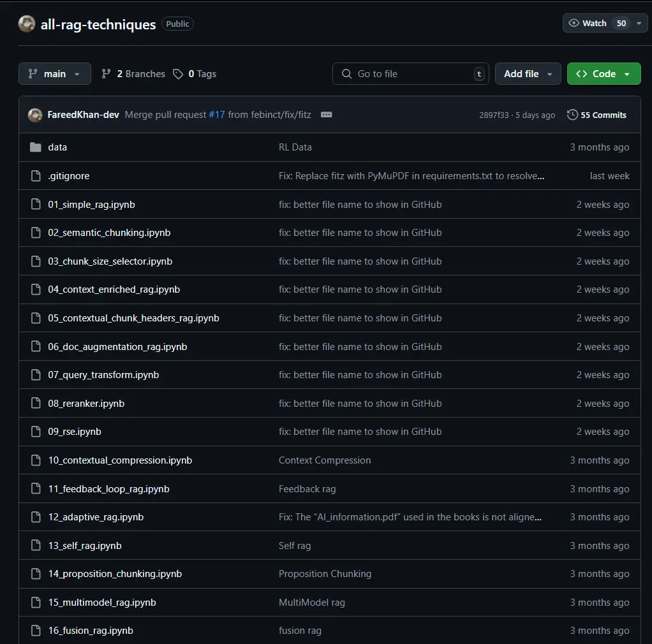Click the history clock icon for commits
The width and height of the screenshot is (652, 644).
572,115
